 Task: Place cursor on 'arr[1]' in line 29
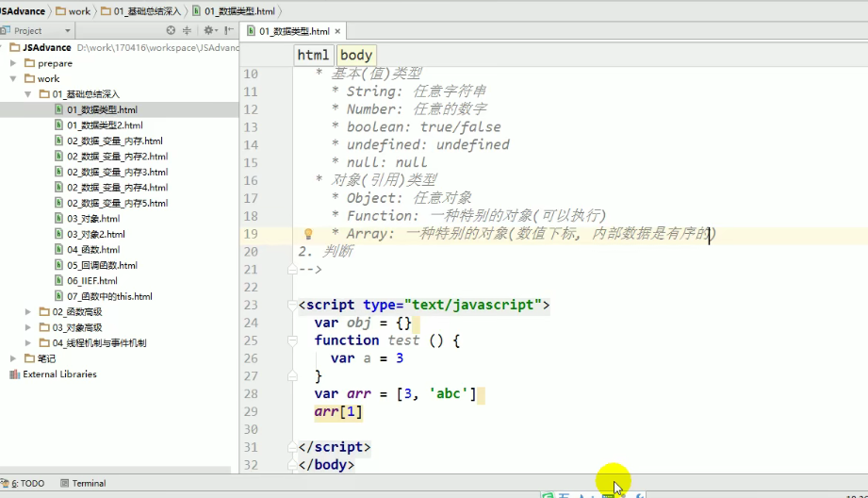[338, 411]
